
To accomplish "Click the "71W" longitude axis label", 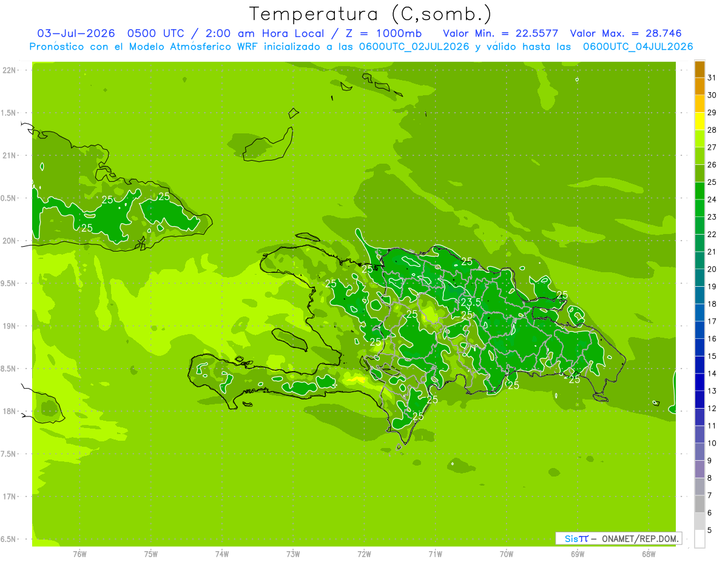I will [435, 554].
